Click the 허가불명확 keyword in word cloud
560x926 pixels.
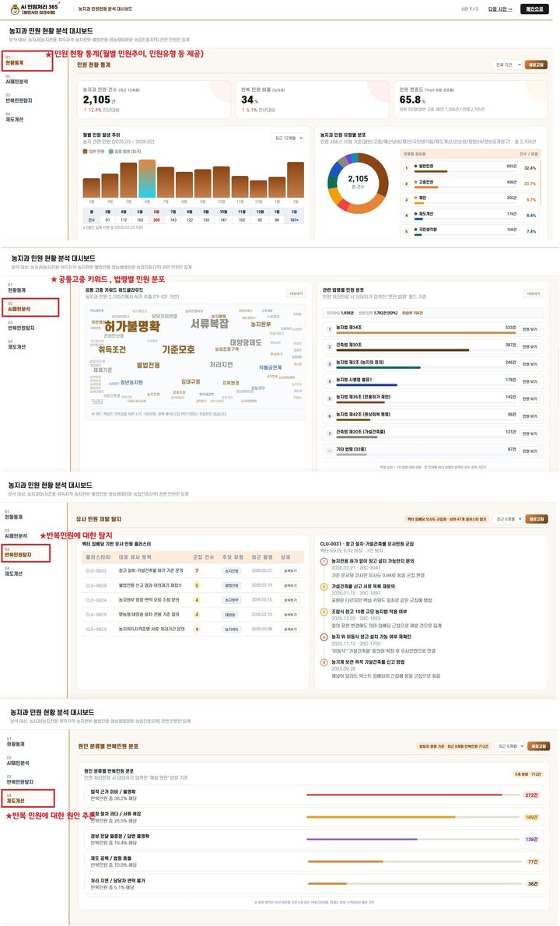(x=132, y=326)
